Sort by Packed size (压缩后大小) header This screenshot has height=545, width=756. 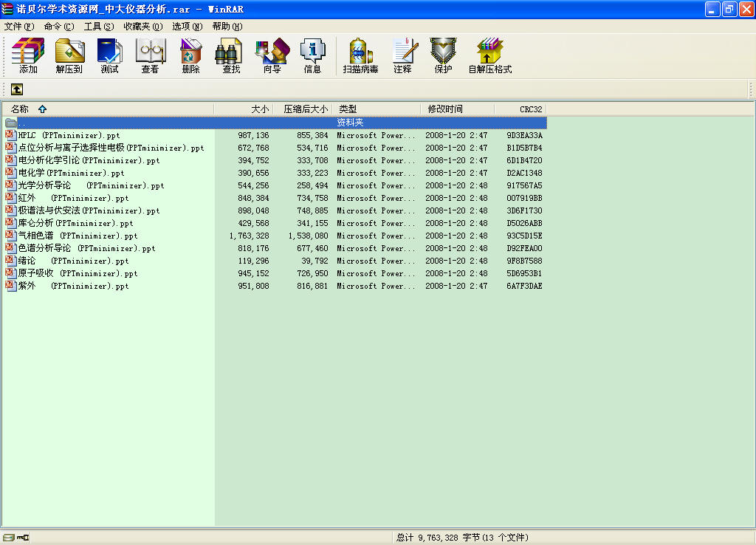click(303, 109)
